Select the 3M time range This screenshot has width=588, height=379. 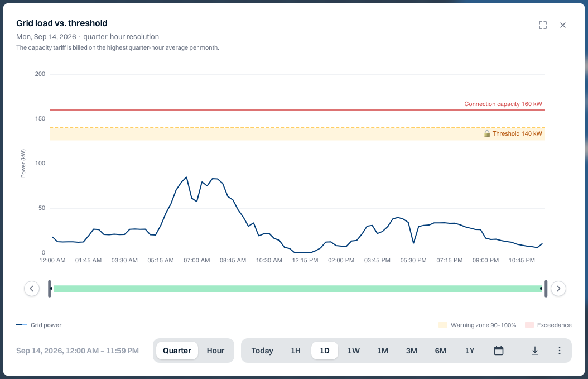click(411, 351)
